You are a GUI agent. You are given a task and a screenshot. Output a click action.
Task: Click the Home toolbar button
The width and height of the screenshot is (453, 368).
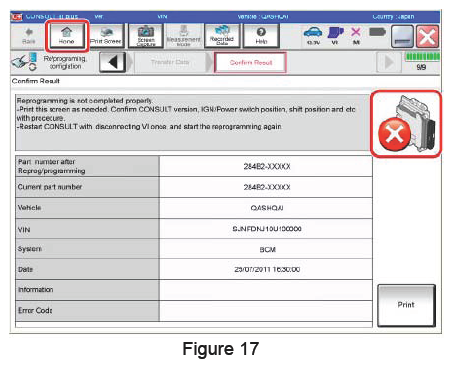click(x=67, y=36)
